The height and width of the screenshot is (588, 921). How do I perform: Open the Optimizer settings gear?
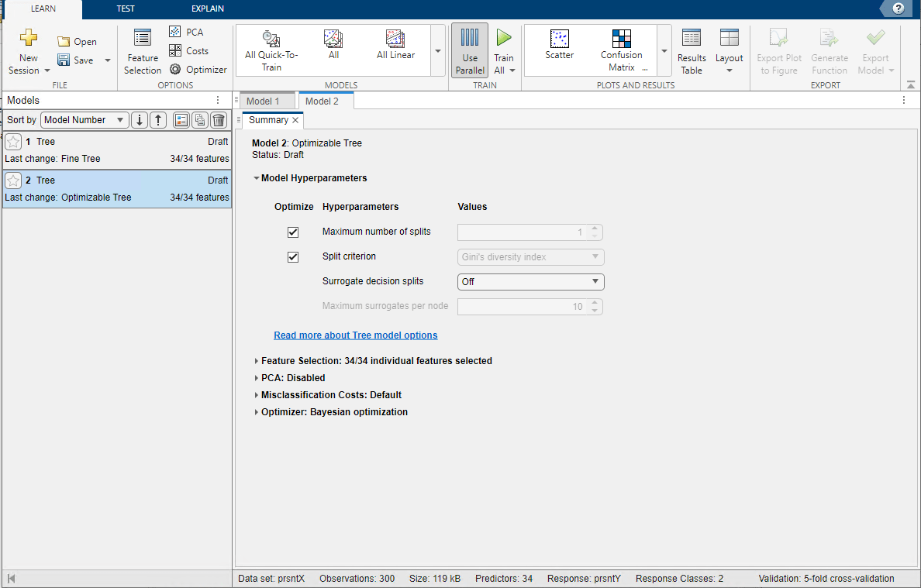pos(175,69)
